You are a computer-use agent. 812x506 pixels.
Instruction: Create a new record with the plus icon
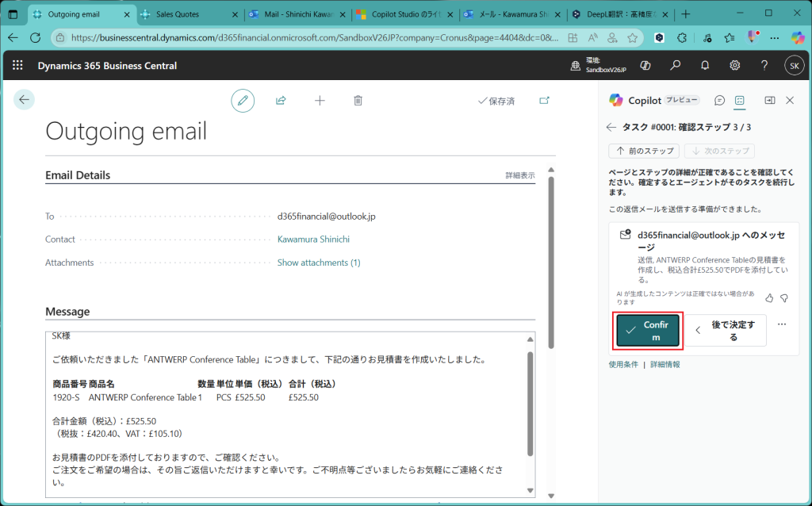click(x=320, y=101)
